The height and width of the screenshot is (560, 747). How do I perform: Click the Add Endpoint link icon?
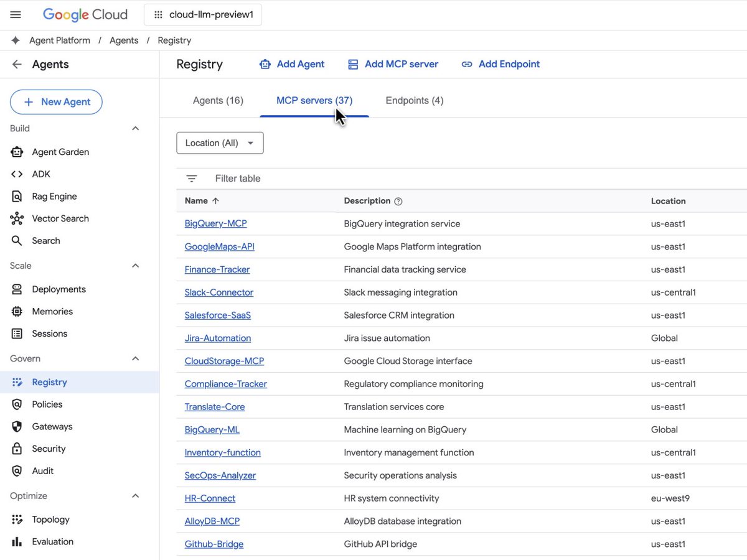coord(467,64)
